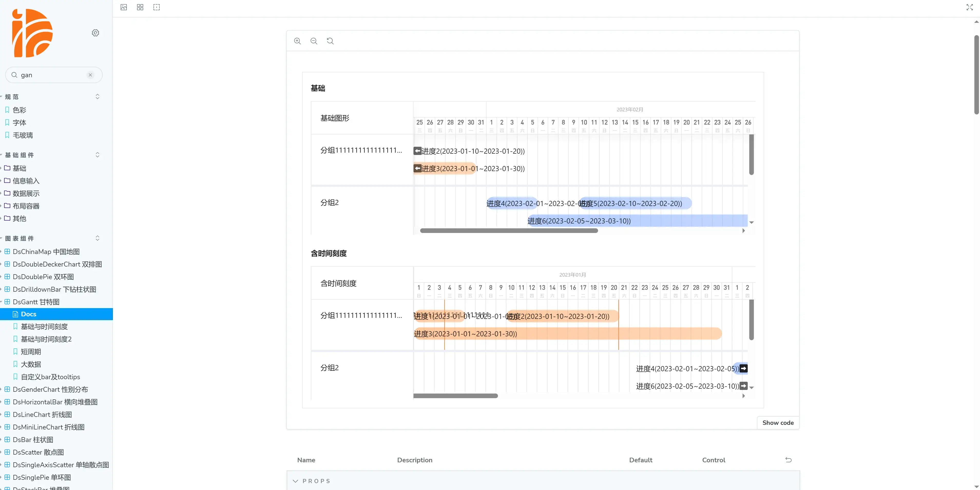The image size is (980, 490).
Task: Click the zoom in magnifier icon
Action: [x=297, y=41]
